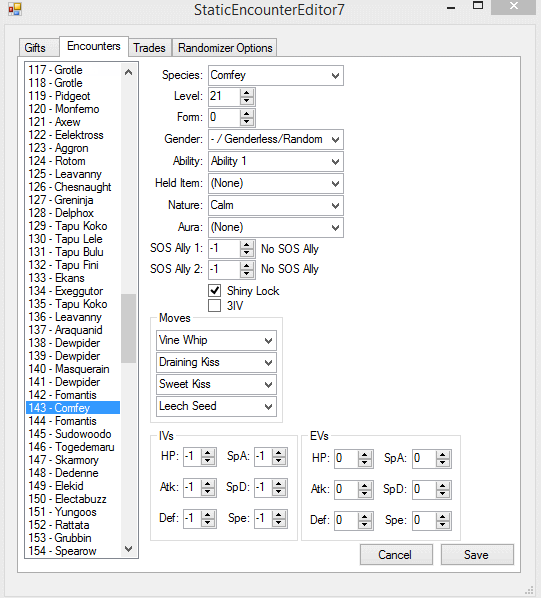Select 132 - Tapu Fini in the list
541x598 pixels.
click(73, 265)
